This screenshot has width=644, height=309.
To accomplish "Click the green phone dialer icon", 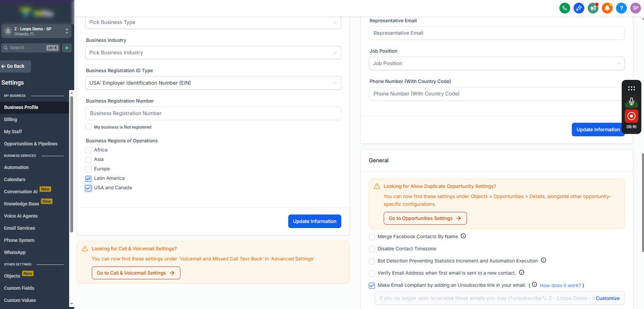I will 565,8.
